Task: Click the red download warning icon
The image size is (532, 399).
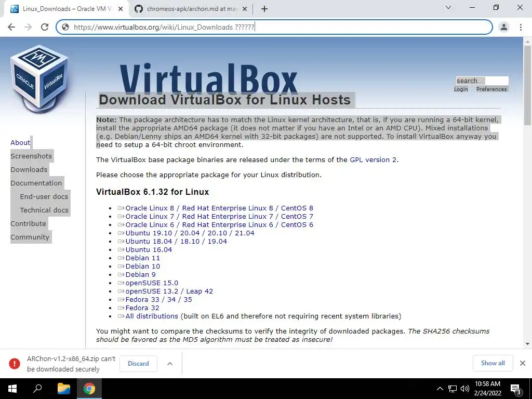Action: pos(14,363)
